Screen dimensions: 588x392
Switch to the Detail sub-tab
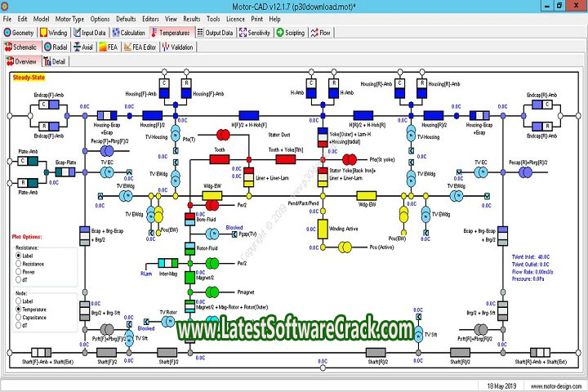click(57, 61)
